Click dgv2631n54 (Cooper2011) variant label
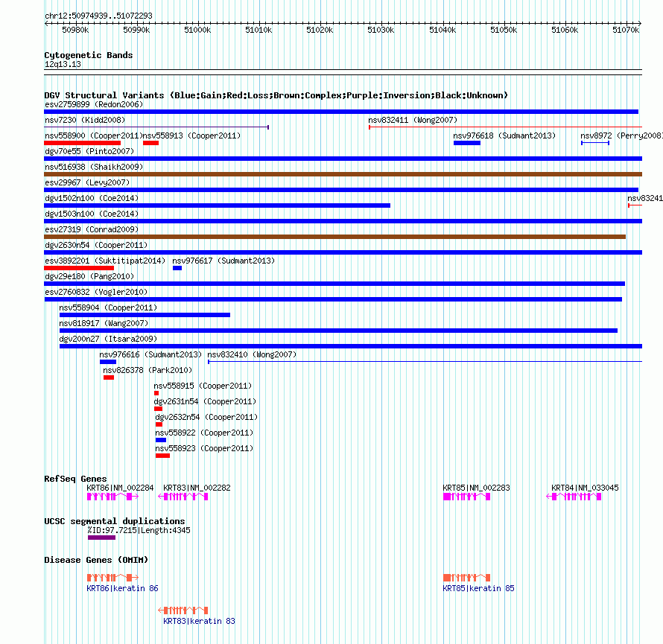The height and width of the screenshot is (644, 663). click(x=205, y=401)
